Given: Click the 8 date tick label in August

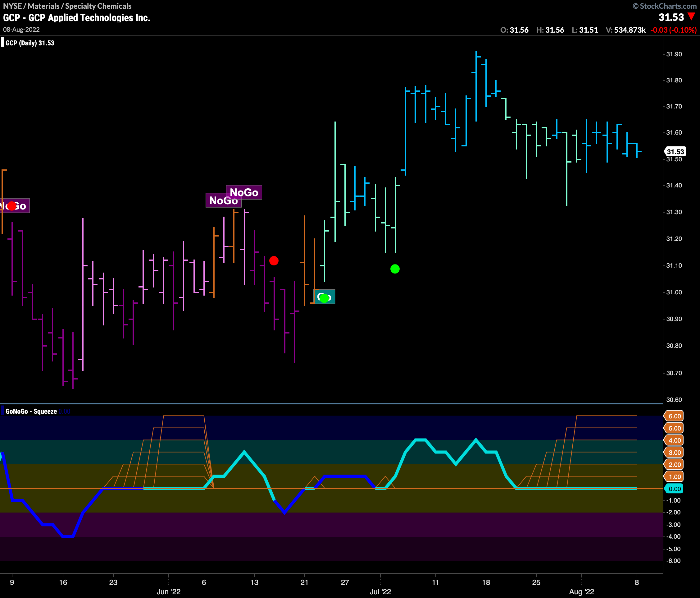Looking at the screenshot, I should click(x=637, y=582).
